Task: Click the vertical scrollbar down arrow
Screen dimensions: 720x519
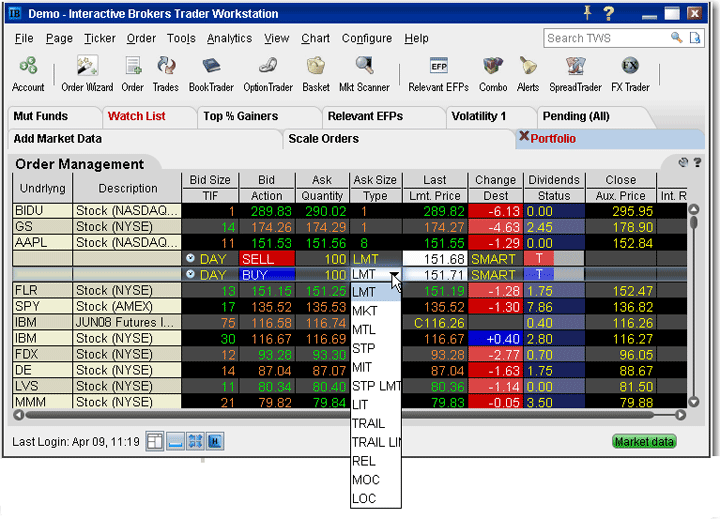Action: (694, 401)
